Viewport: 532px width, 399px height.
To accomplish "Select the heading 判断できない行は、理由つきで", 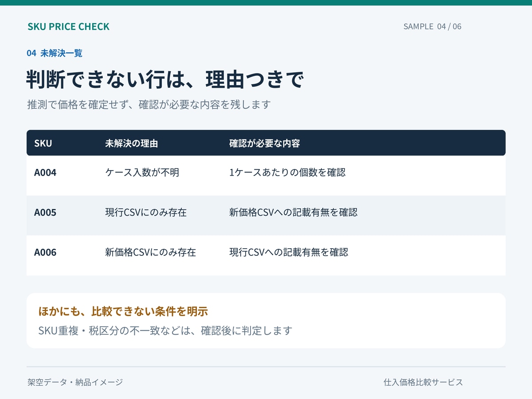I will click(165, 80).
